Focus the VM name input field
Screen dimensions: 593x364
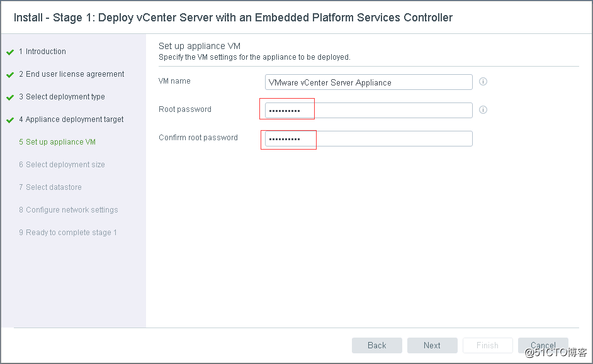[x=369, y=82]
